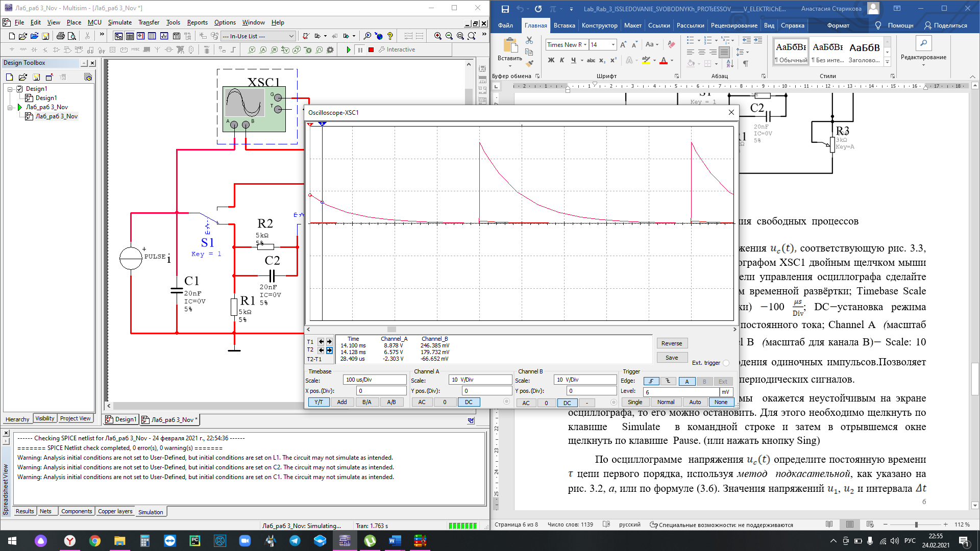Open the Grapher view icon
980x551 pixels.
[x=164, y=36]
